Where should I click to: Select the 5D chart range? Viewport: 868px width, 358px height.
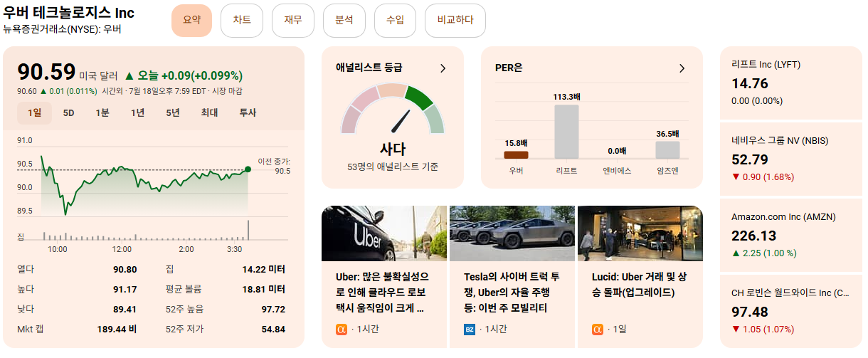[69, 112]
